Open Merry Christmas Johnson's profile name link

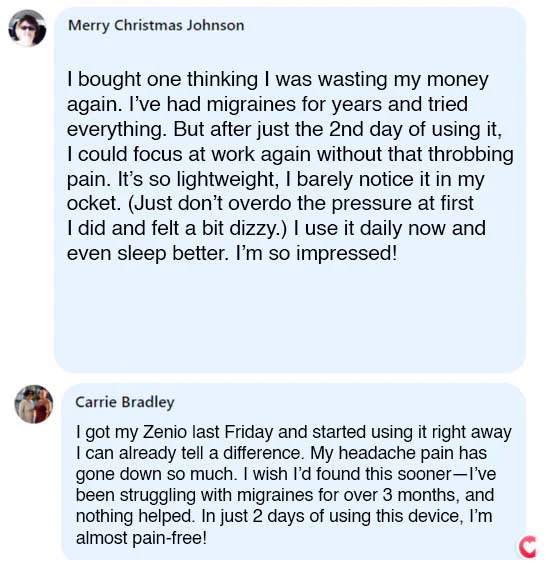point(156,25)
